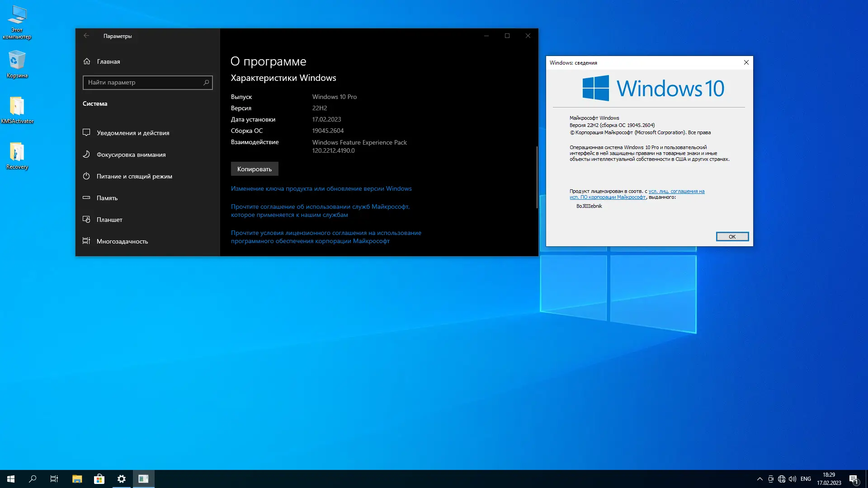Go to Multitasking settings section
Viewport: 868px width, 488px height.
(x=122, y=241)
